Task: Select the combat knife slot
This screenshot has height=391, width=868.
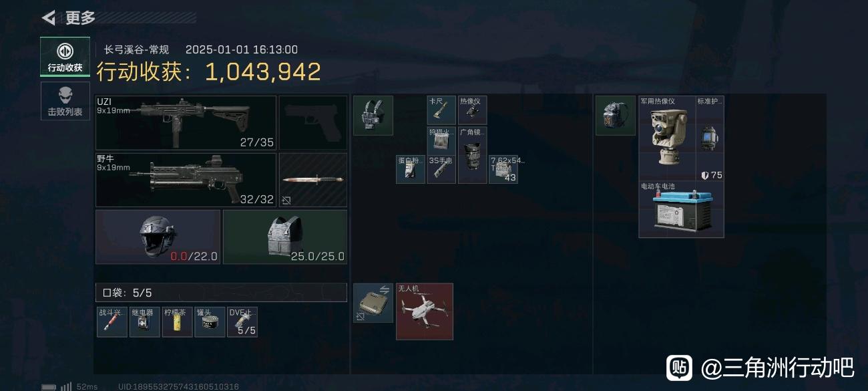Action: 313,180
